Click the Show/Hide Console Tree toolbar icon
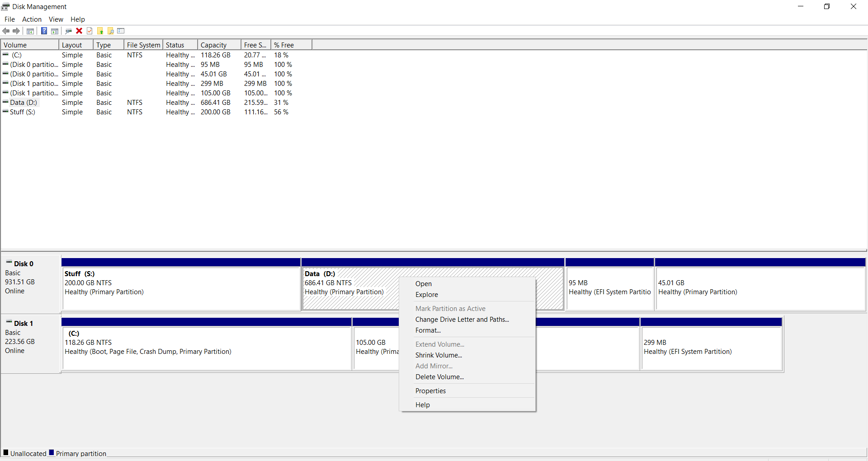 [30, 31]
